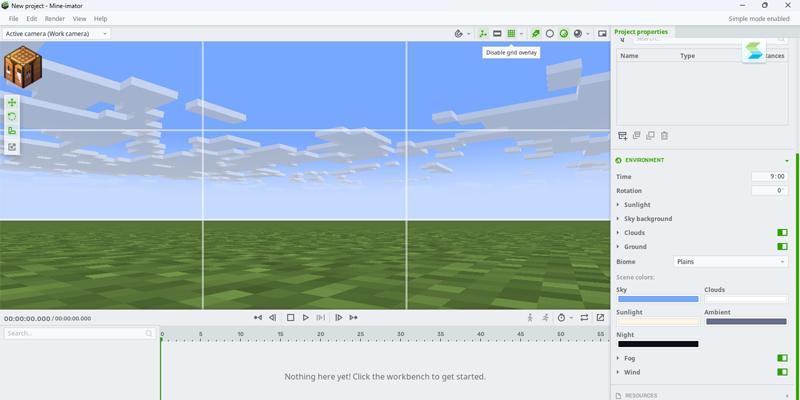Step back one frame
Screen dimensions: 800x400
272,317
